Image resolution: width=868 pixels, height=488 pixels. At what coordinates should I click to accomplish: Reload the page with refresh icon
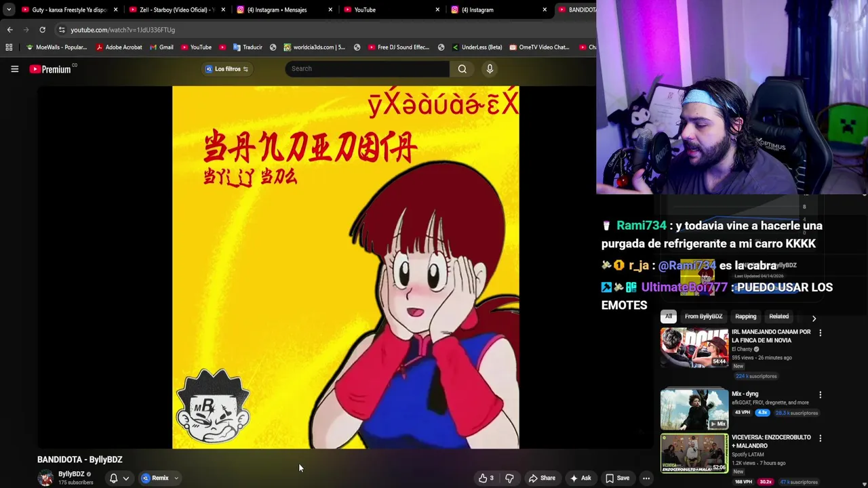click(42, 30)
